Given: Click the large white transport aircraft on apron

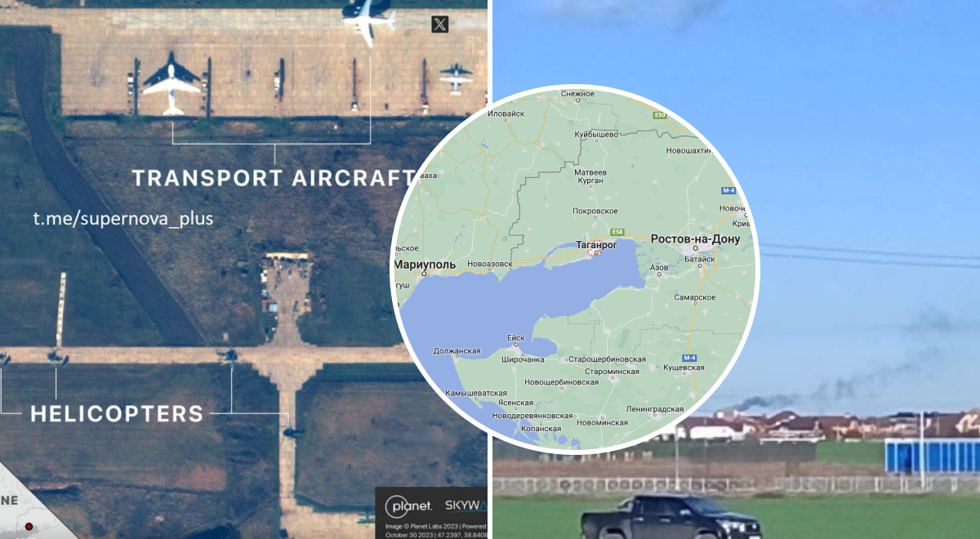Looking at the screenshot, I should [171, 83].
